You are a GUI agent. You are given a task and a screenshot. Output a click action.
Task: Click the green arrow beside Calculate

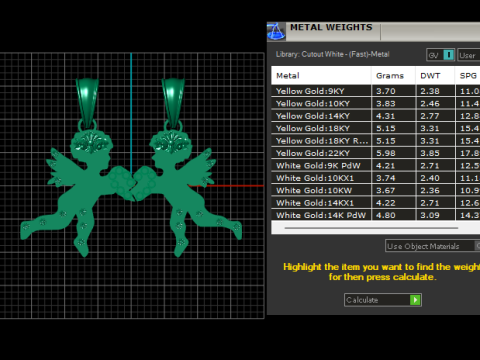coord(415,300)
